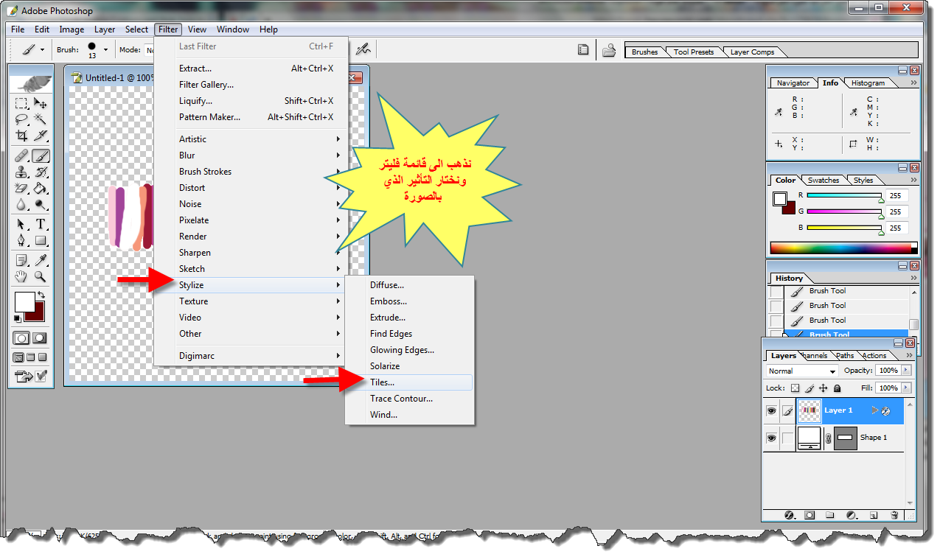Select the Crop tool

pos(21,136)
